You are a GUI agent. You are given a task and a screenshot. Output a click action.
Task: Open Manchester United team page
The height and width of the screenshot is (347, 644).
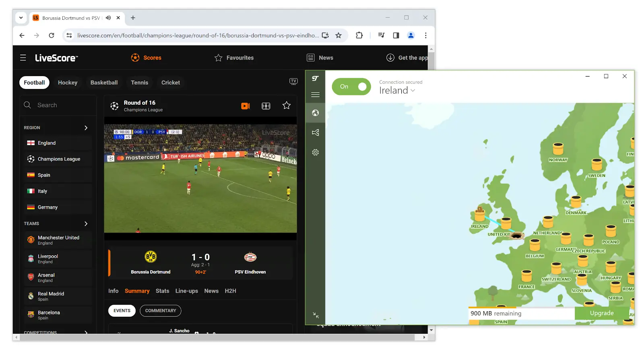(x=58, y=240)
